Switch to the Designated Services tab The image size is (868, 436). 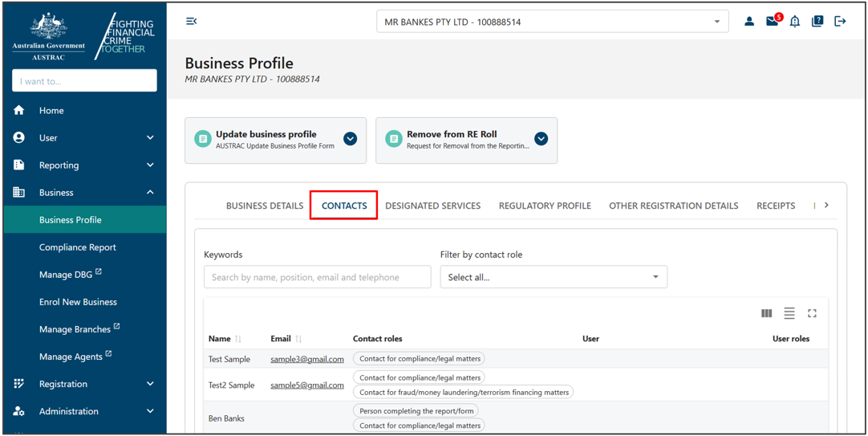coord(433,206)
